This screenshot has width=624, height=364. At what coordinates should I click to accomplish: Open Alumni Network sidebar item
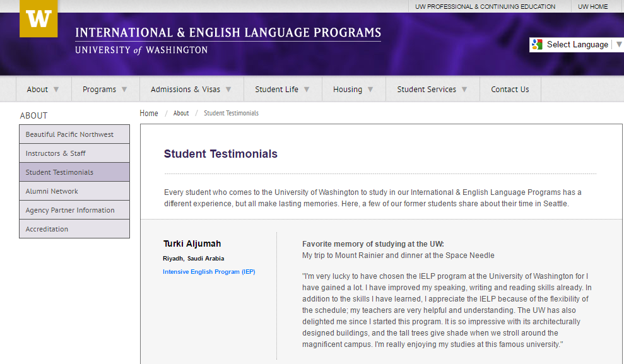74,191
